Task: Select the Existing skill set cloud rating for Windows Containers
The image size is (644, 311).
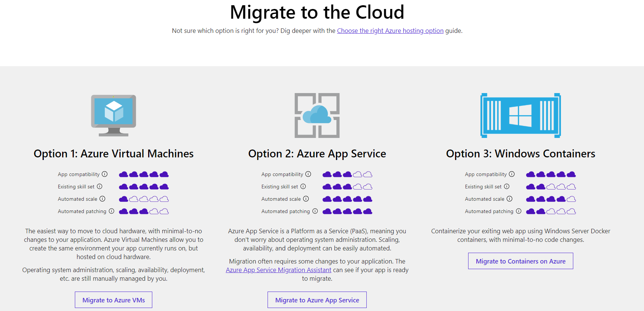Action: pos(551,187)
